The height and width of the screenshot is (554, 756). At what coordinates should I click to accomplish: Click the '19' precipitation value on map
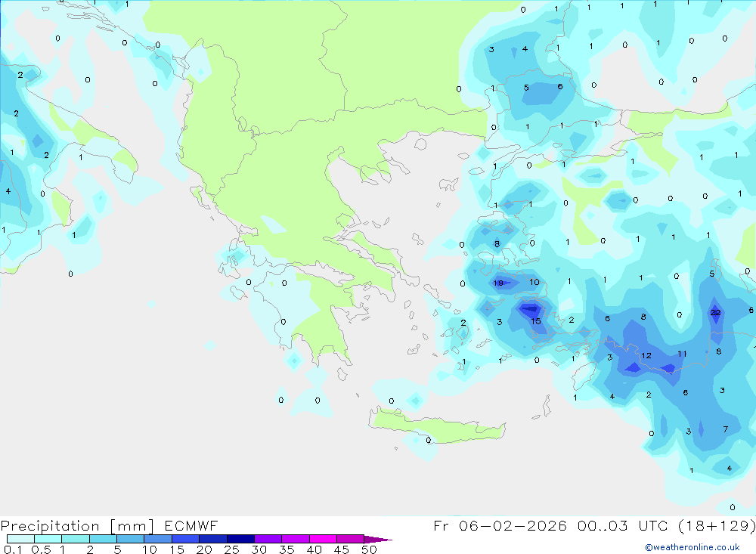(x=498, y=283)
